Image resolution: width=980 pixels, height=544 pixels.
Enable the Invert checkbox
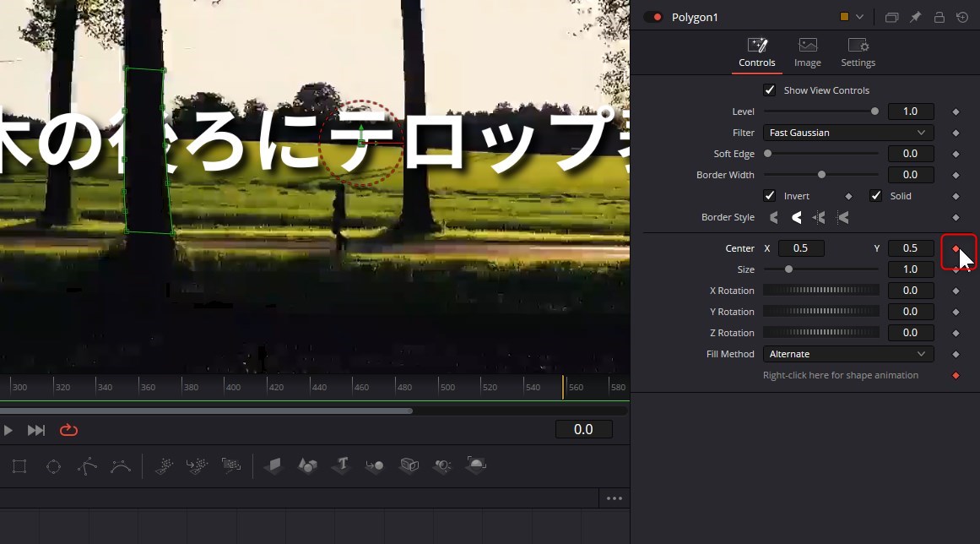(x=769, y=195)
